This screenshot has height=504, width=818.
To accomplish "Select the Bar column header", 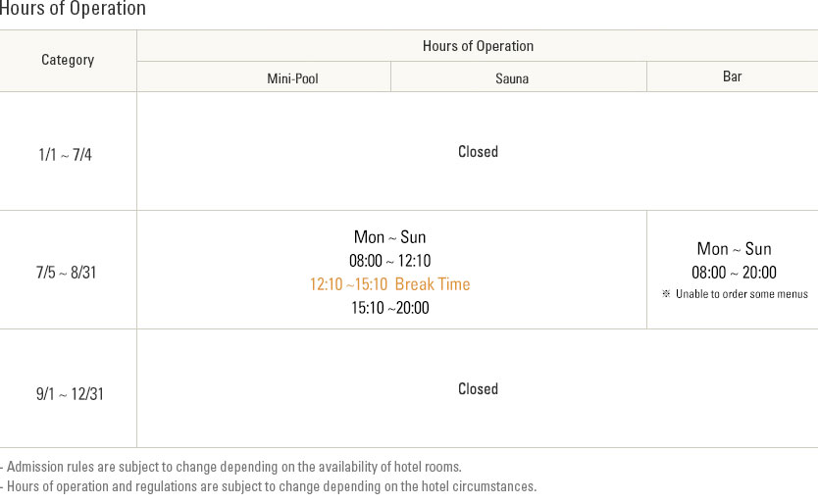I will [x=733, y=76].
